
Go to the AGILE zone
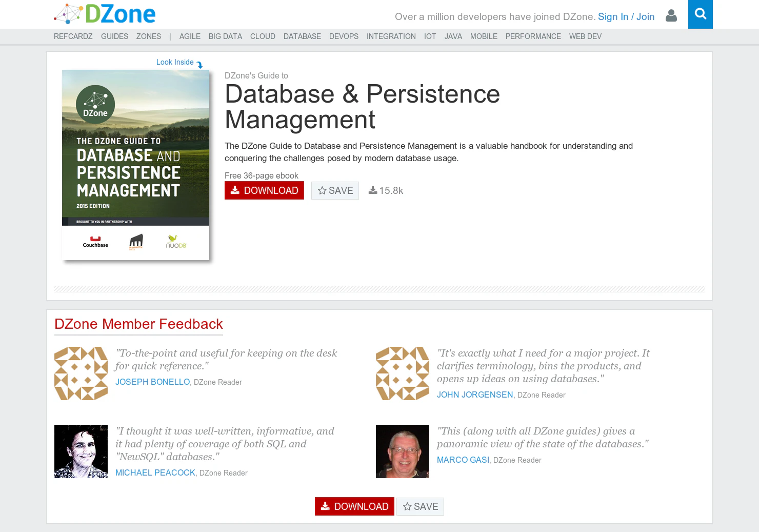click(x=190, y=36)
